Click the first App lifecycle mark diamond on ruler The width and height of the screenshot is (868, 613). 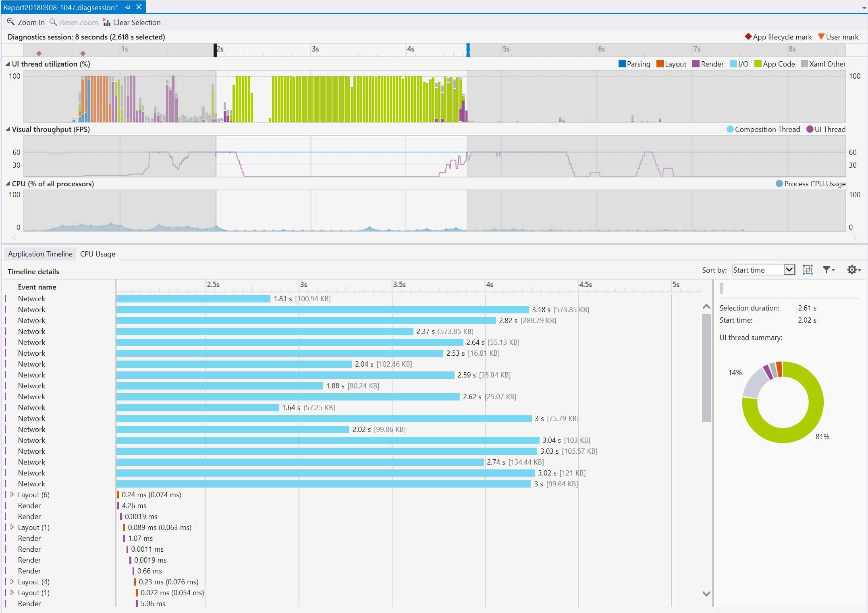39,53
